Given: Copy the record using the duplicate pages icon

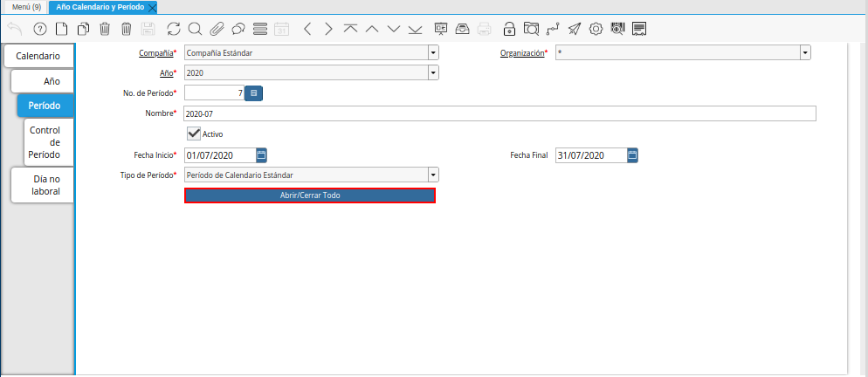Looking at the screenshot, I should tap(83, 29).
